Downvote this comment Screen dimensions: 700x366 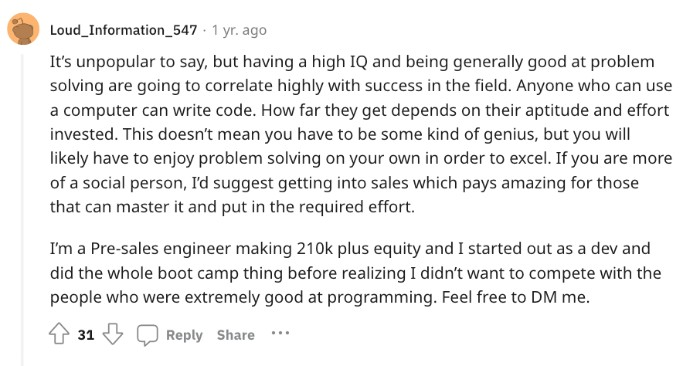[113, 334]
